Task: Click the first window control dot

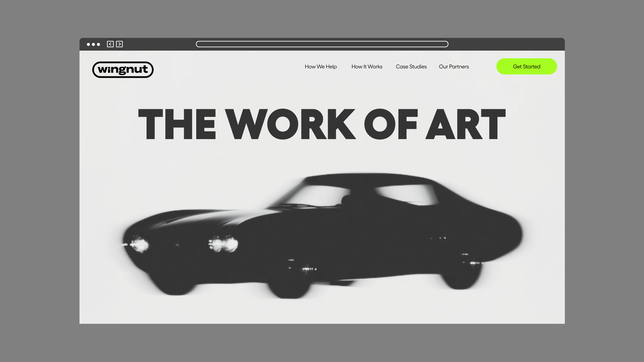Action: pyautogui.click(x=89, y=44)
